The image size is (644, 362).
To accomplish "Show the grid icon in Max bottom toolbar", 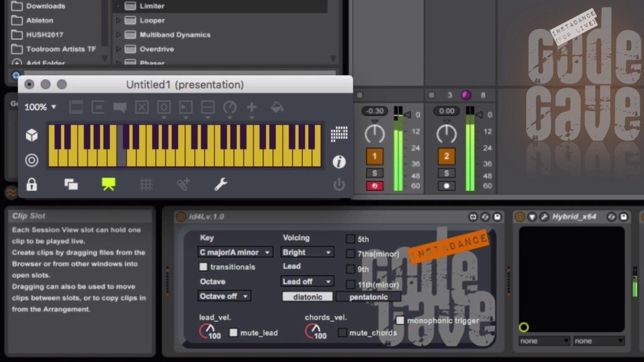I will pos(146,184).
